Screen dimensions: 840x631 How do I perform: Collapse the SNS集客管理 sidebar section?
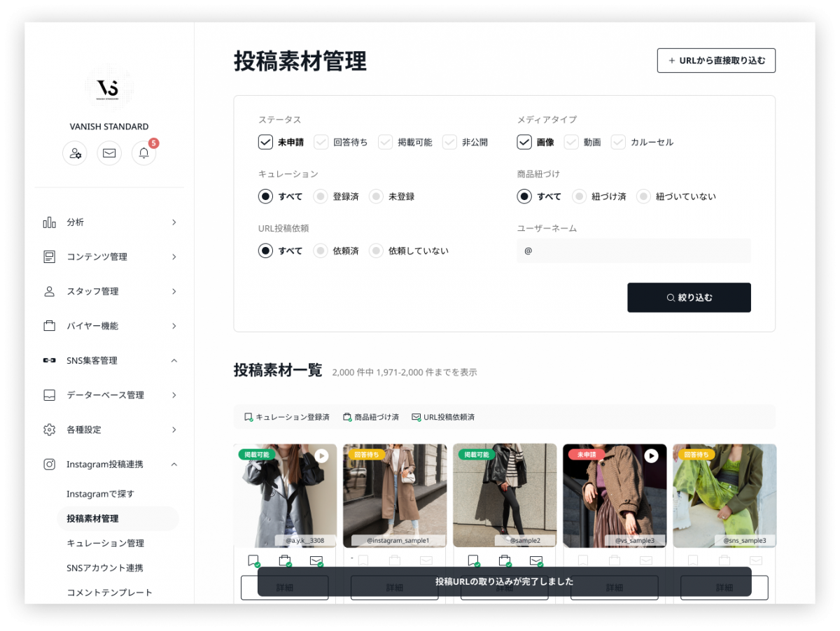[x=110, y=360]
